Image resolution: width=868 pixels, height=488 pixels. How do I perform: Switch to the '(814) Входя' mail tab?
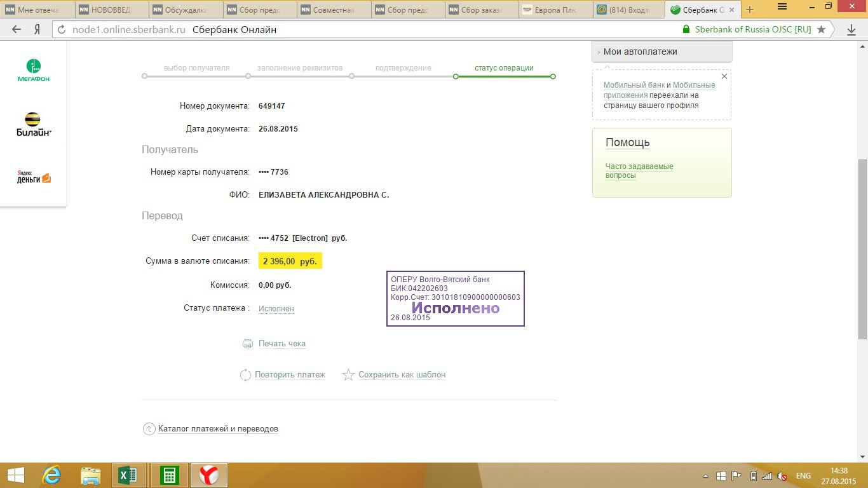point(630,10)
